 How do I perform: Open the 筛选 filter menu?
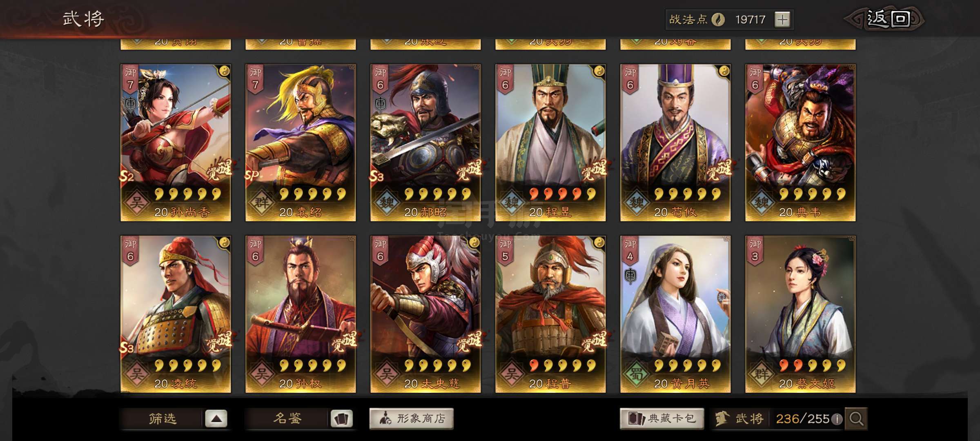click(x=163, y=419)
